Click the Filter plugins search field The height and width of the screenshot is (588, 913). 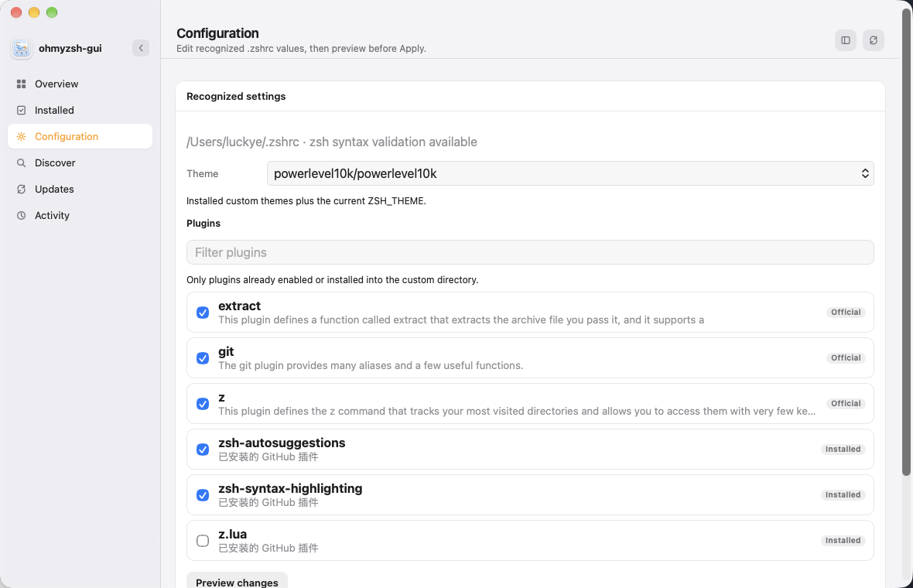coord(530,252)
